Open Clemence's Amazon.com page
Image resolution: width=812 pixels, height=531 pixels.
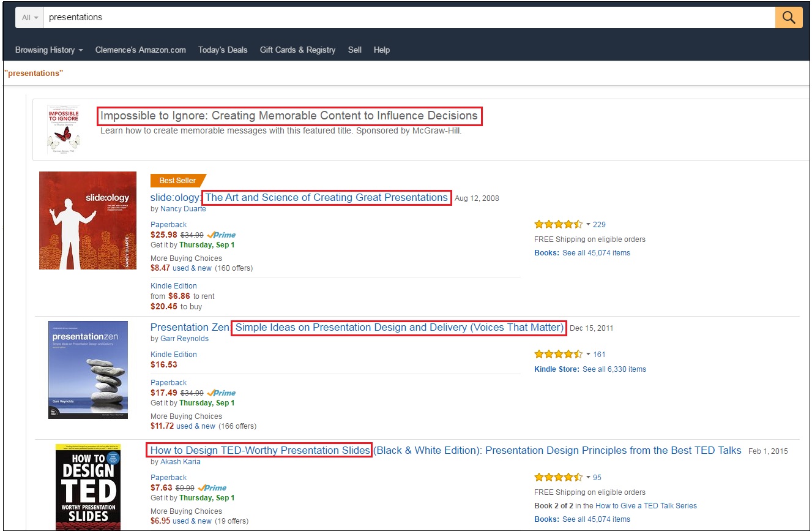141,50
